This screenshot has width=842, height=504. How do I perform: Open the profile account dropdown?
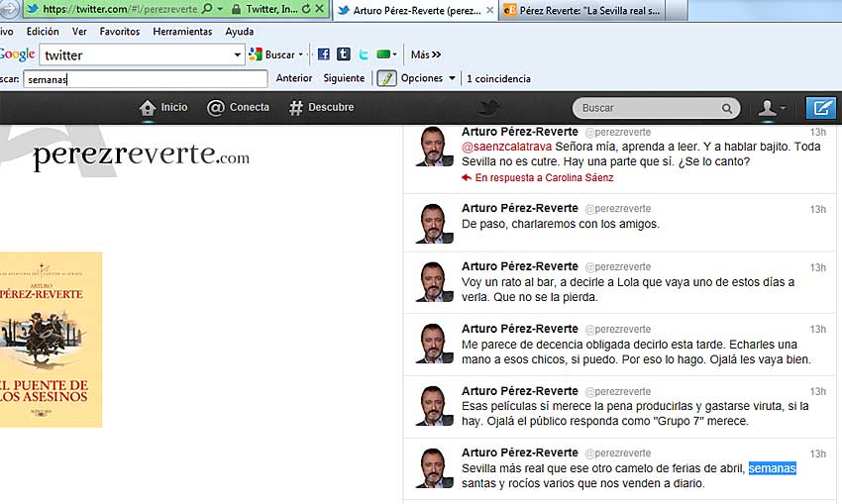pos(772,108)
